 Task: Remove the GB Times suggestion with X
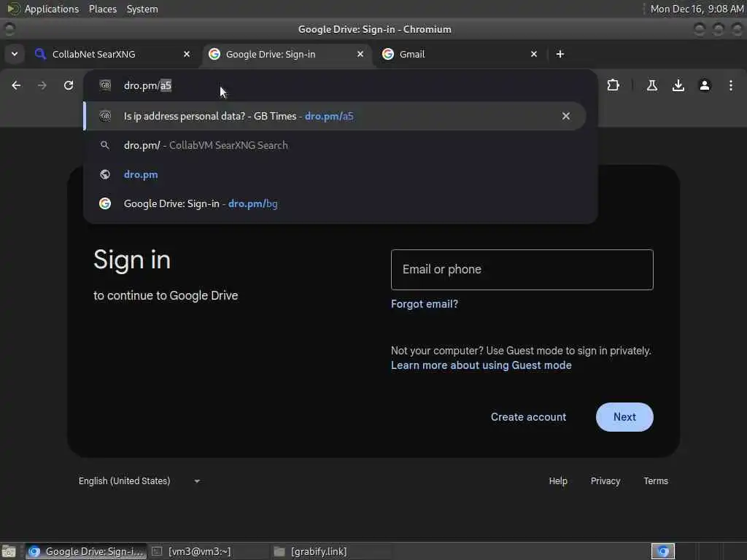point(565,116)
